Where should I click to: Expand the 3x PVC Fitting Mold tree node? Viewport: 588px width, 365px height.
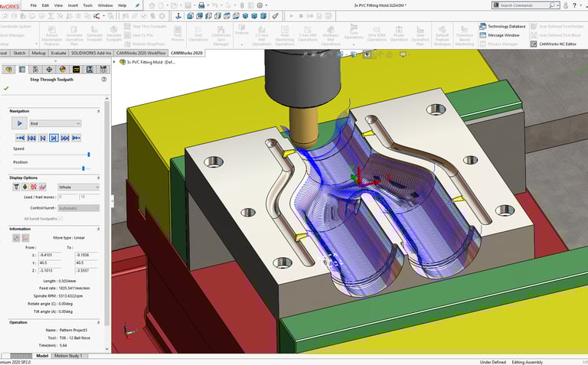click(x=114, y=62)
